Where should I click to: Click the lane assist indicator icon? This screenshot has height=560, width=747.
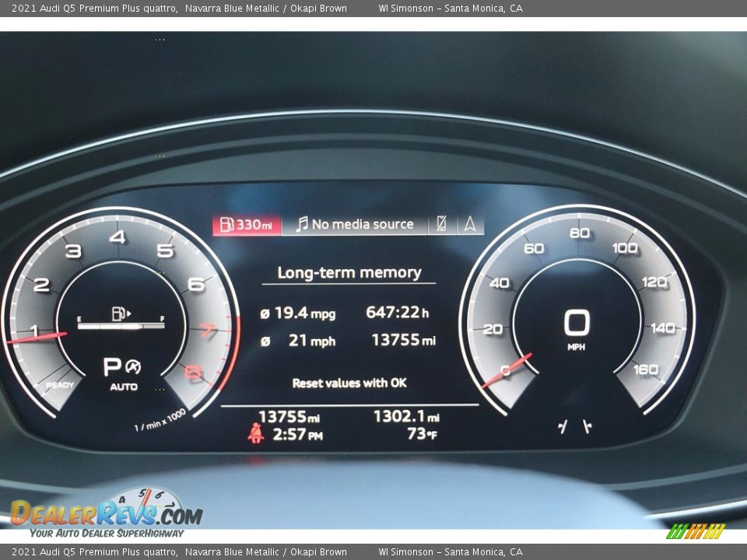pos(574,426)
